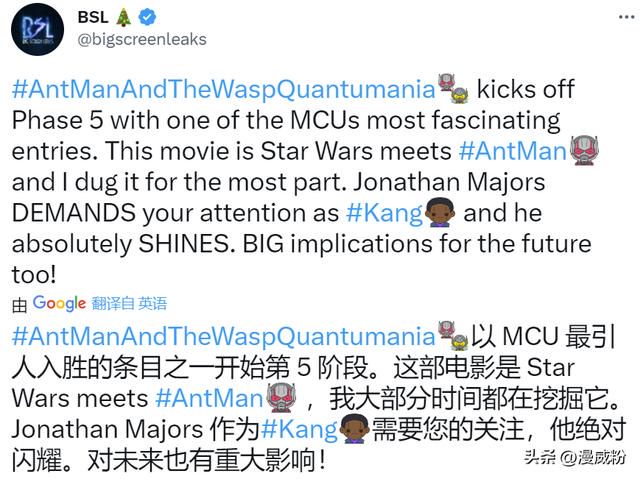
Task: Open the BSL profile avatar
Action: (37, 29)
